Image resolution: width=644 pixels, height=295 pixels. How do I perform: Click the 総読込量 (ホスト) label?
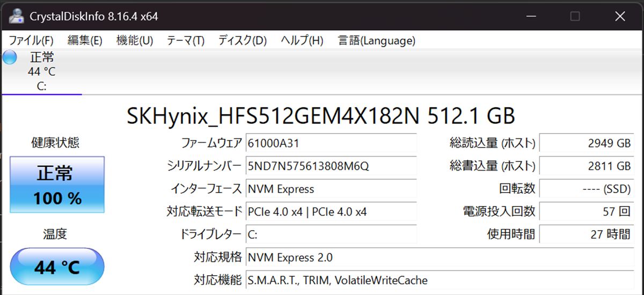click(x=493, y=143)
